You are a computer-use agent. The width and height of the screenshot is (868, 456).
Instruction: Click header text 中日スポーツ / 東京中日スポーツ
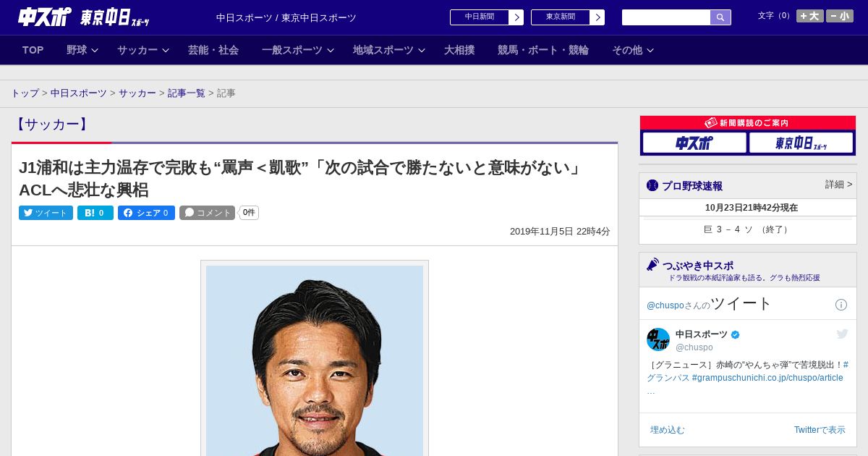coord(286,17)
